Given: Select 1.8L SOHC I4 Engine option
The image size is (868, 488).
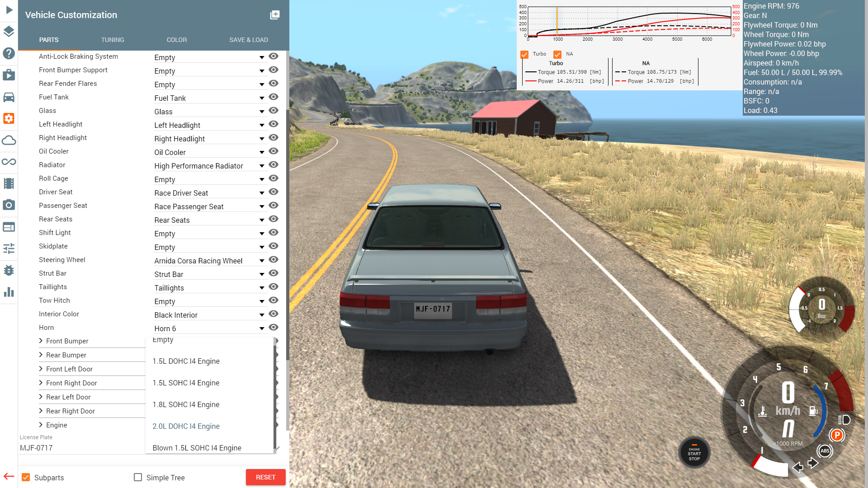Looking at the screenshot, I should pos(186,404).
